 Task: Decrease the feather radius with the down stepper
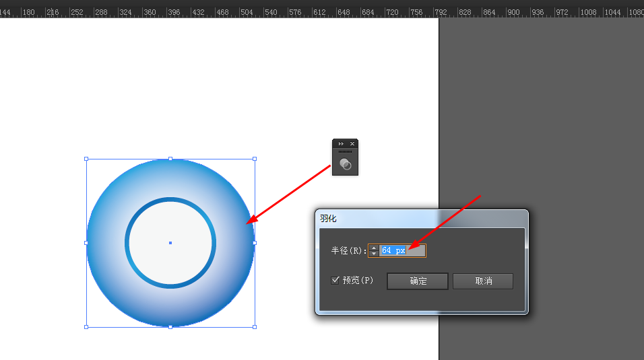(374, 254)
